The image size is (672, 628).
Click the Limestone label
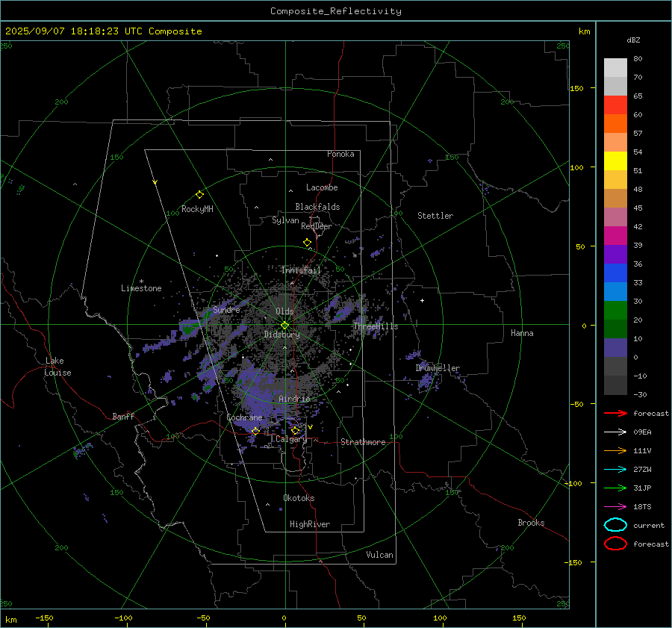pyautogui.click(x=141, y=288)
